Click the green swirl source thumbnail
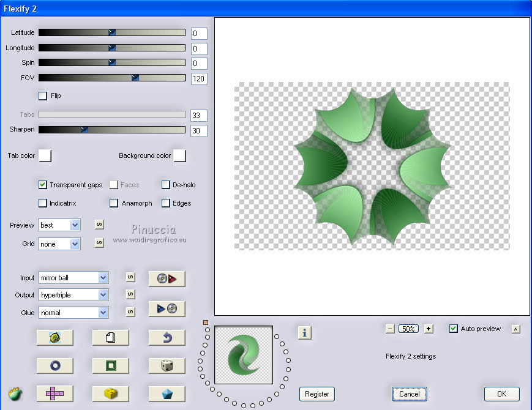Viewport: 532px width, 410px height. 244,355
